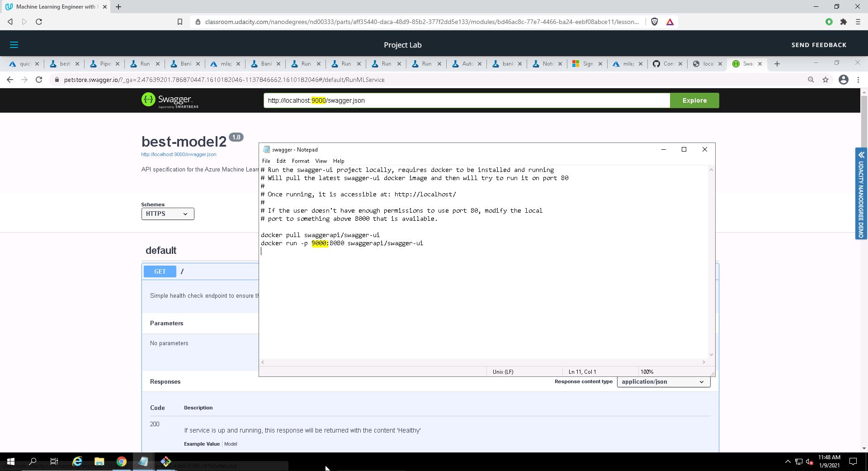Open a new tab in the inner Chrome window

777,64
